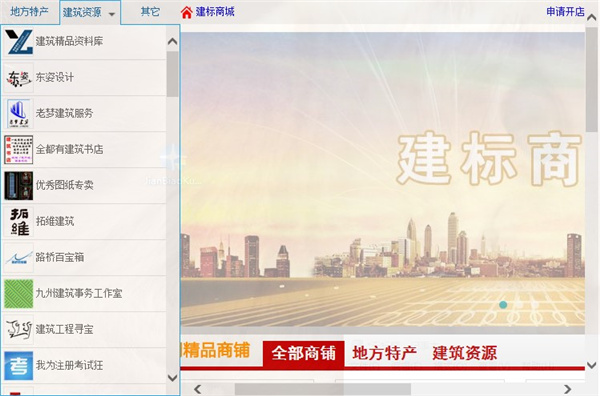Open the 建筑精品资料库 shop logo icon
Viewport: 600px width, 396px height.
pyautogui.click(x=19, y=41)
